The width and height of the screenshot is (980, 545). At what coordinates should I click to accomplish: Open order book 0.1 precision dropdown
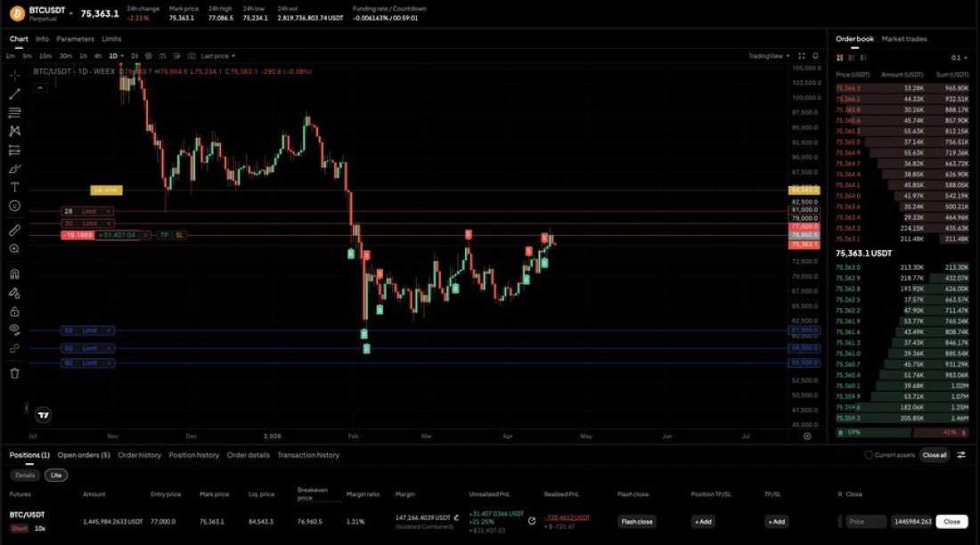[959, 58]
